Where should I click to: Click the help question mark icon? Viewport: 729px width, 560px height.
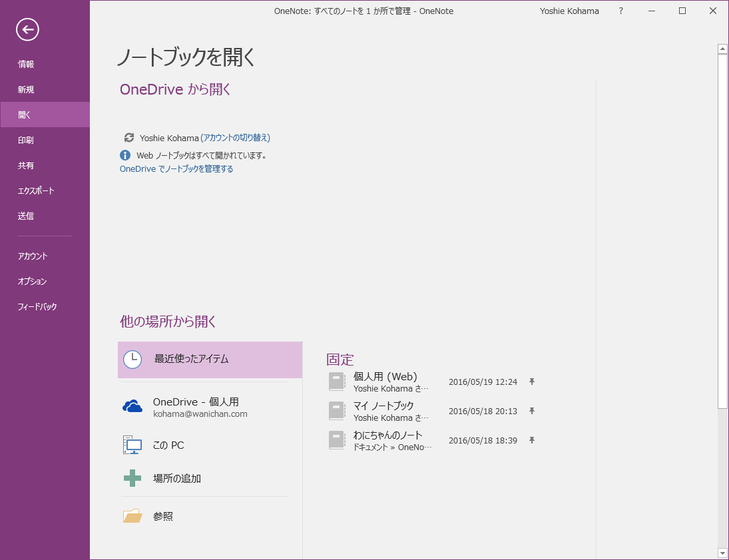[x=620, y=11]
